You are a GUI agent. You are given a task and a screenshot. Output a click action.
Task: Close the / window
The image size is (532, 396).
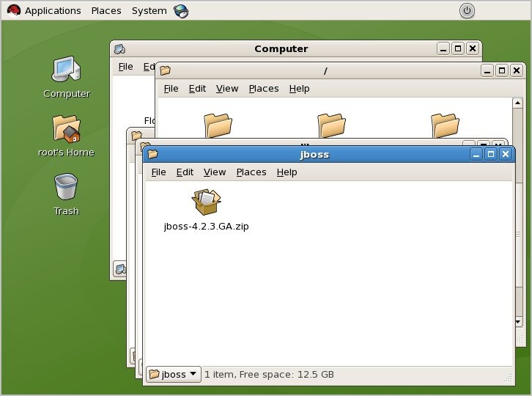517,70
